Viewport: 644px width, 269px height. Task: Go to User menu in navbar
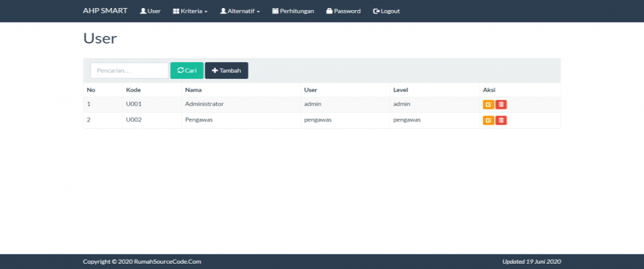[150, 11]
